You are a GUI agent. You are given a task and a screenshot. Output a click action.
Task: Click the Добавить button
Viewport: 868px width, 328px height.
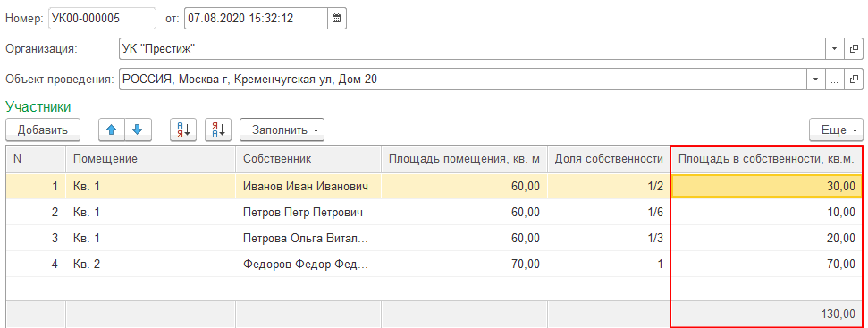pos(43,130)
